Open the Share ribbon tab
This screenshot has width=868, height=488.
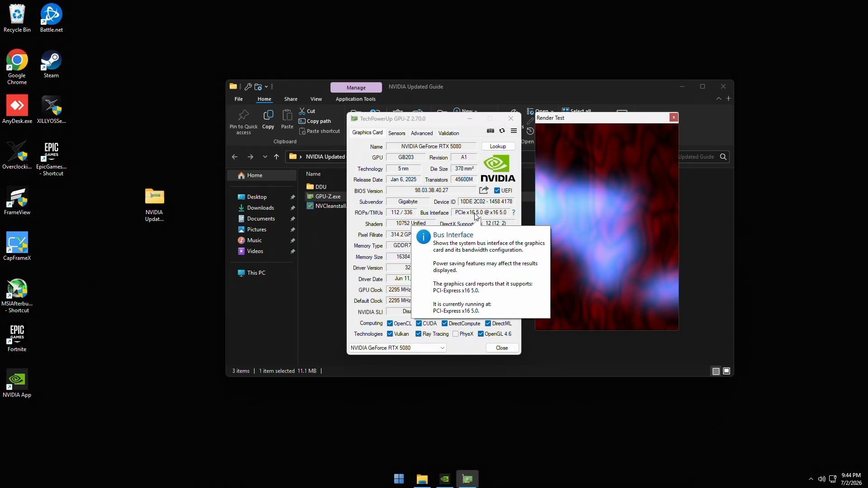pos(291,99)
